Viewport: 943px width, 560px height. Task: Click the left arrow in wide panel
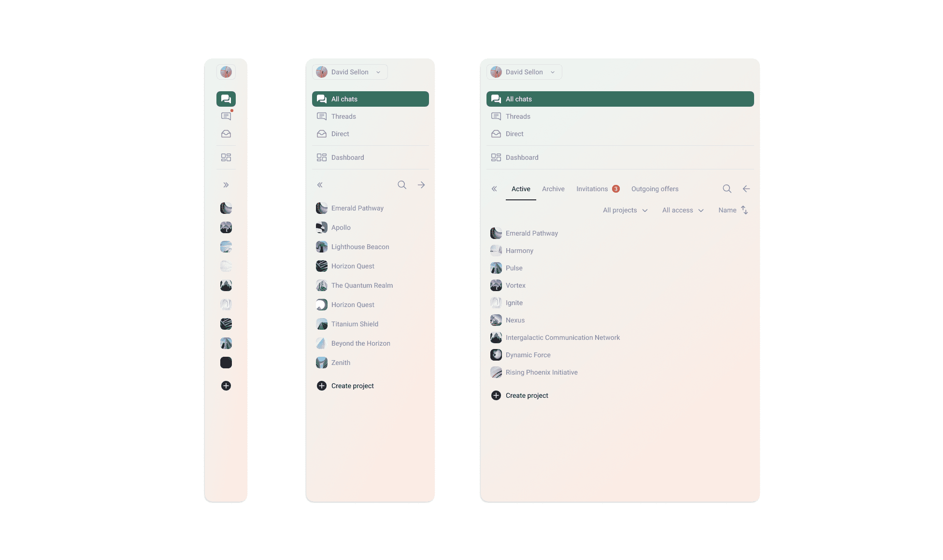click(x=746, y=189)
